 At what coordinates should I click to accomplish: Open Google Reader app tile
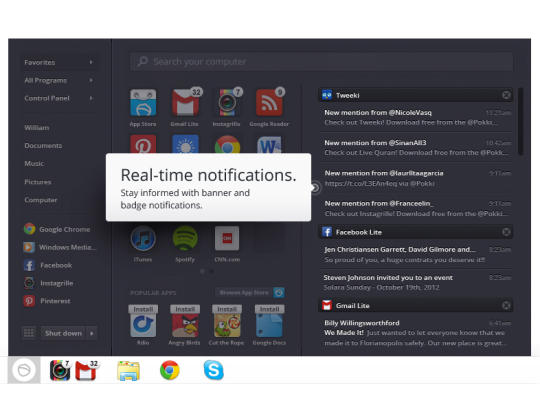tap(269, 102)
